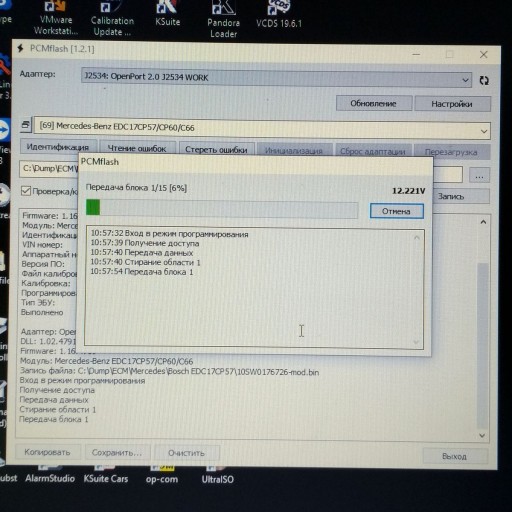Image resolution: width=512 pixels, height=512 pixels.
Task: Click Сброс адаптации button
Action: (x=373, y=151)
